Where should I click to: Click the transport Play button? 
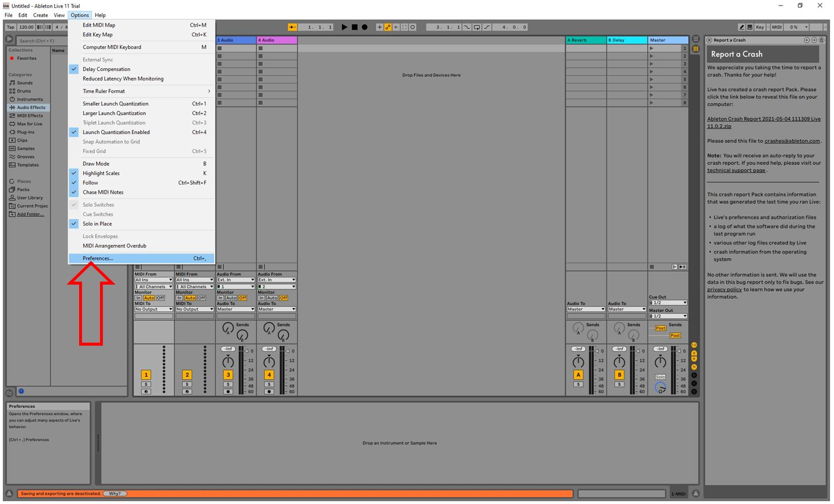point(344,27)
